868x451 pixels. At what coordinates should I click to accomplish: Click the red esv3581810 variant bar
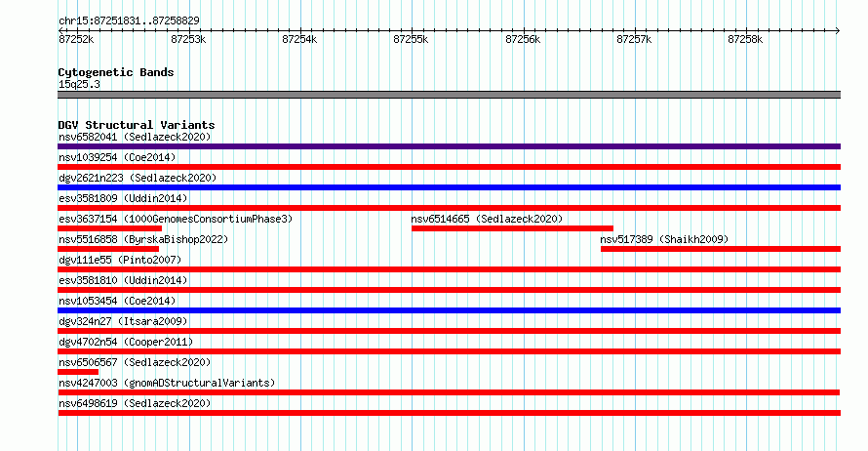pyautogui.click(x=449, y=290)
